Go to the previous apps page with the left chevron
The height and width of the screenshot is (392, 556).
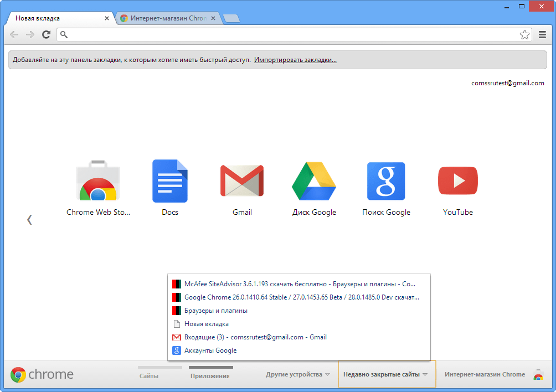coord(29,220)
